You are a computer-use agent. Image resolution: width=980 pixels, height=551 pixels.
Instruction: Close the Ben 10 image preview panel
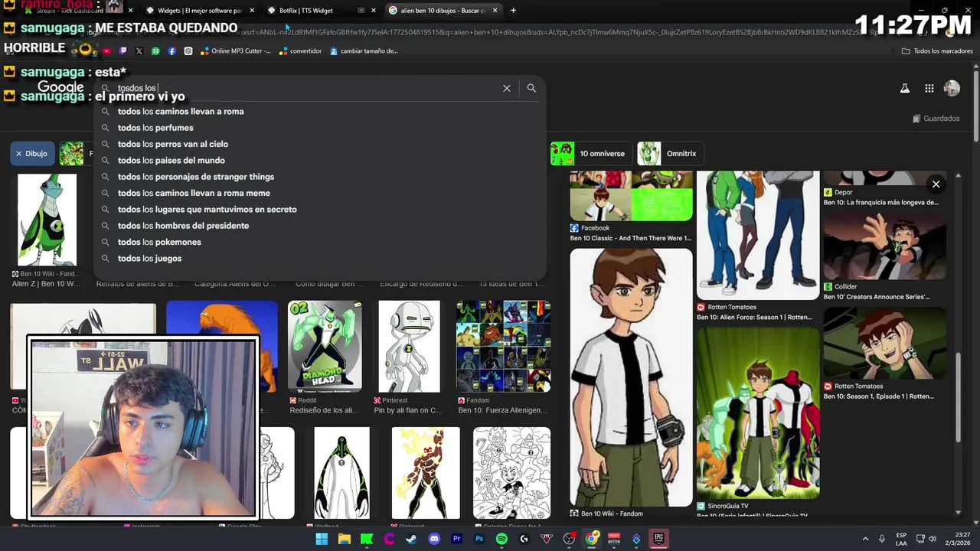(x=936, y=184)
